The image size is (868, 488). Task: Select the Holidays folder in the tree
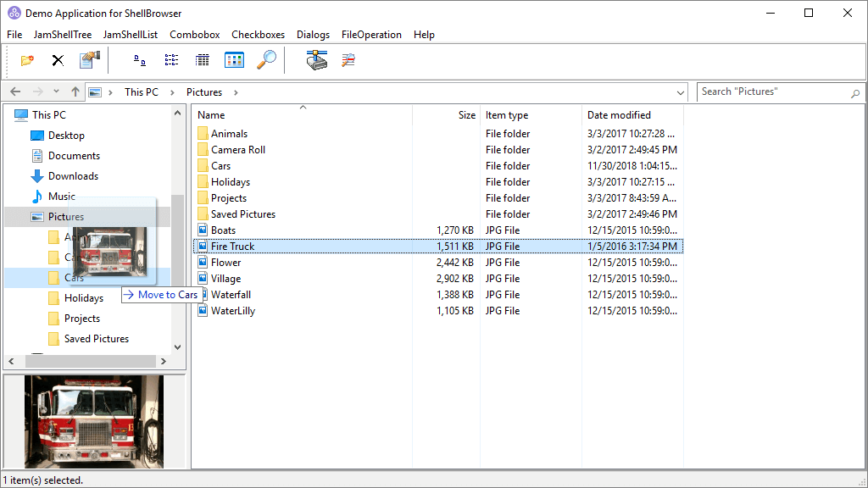click(x=85, y=297)
